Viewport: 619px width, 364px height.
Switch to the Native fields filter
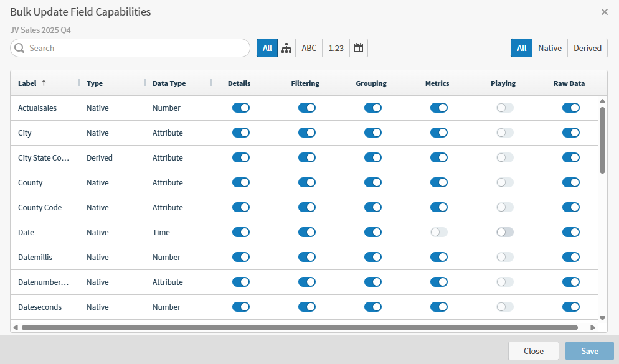(550, 48)
